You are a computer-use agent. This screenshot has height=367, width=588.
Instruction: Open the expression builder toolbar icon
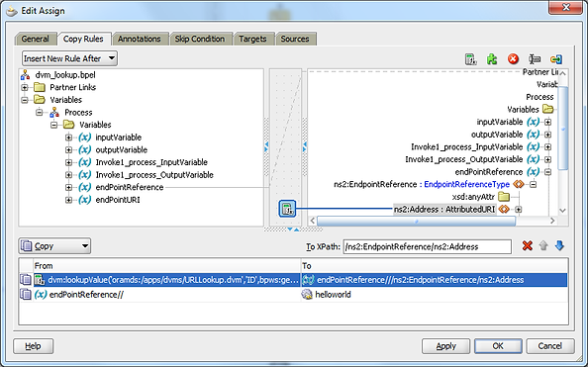tap(470, 59)
